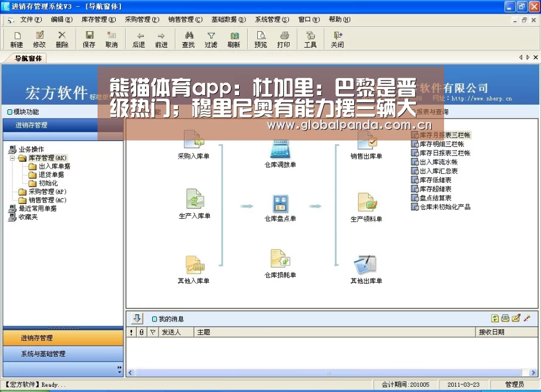The height and width of the screenshot is (392, 541).
Task: Open the 仓库调拨单 icon
Action: click(280, 153)
